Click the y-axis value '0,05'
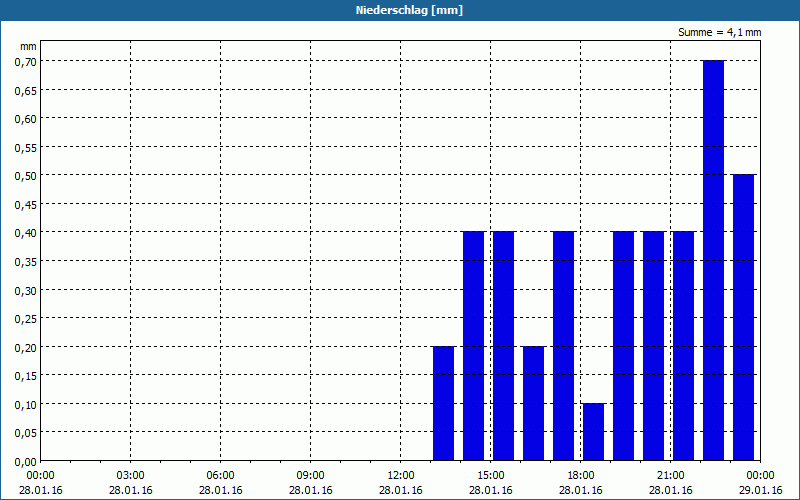This screenshot has width=800, height=500. (25, 433)
